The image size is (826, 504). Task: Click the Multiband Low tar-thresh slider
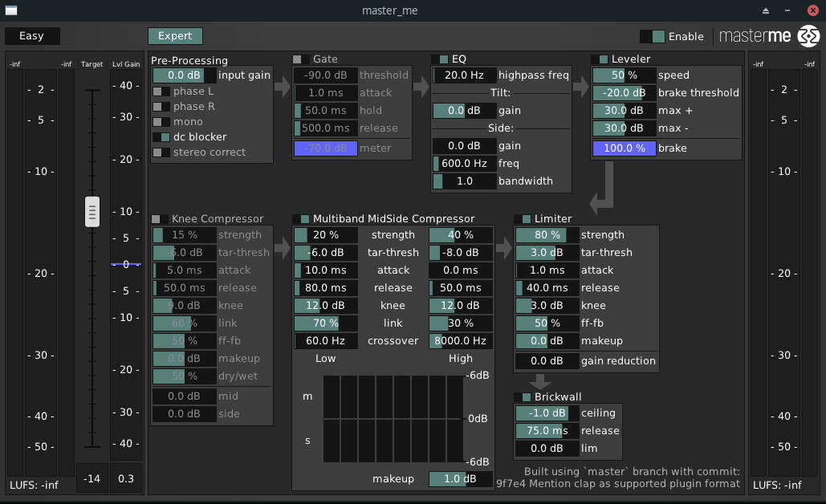tap(326, 252)
